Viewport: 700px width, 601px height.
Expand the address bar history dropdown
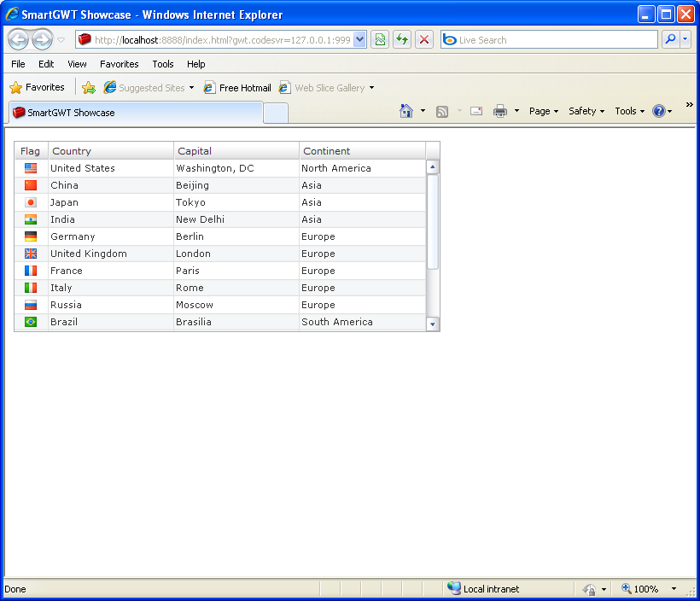point(360,40)
